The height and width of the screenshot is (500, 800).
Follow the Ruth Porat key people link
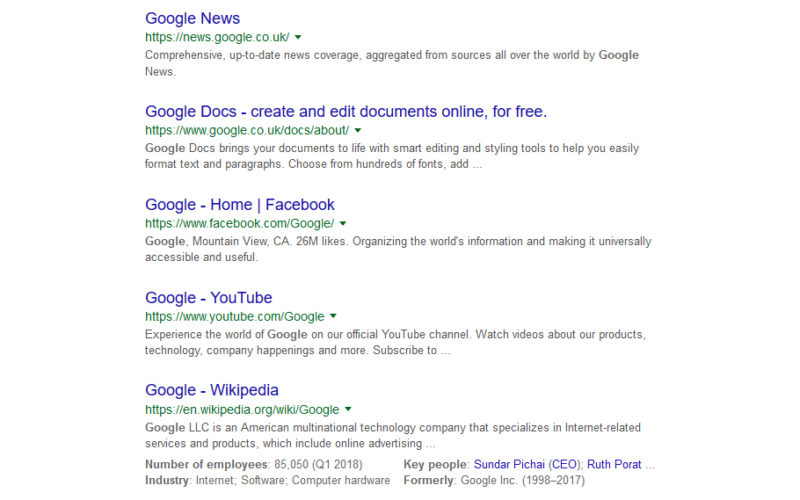614,465
